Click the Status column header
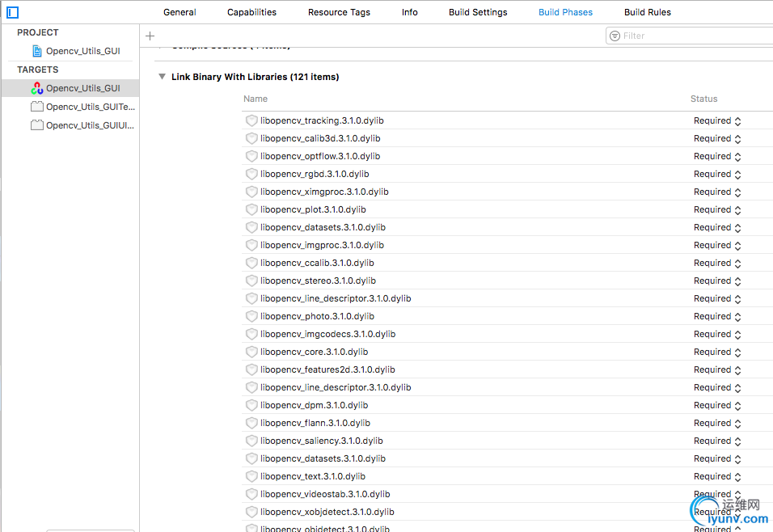Viewport: 773px width, 532px height. pos(703,99)
